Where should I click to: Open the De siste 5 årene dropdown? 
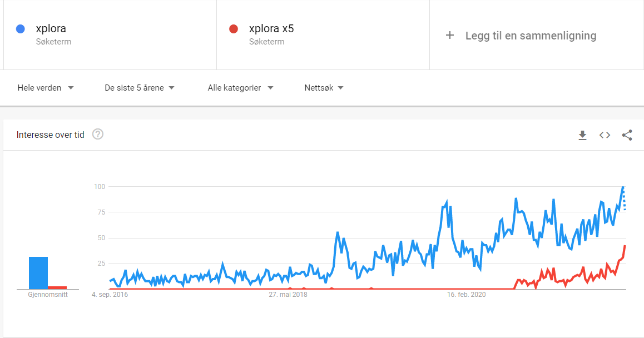coord(139,87)
